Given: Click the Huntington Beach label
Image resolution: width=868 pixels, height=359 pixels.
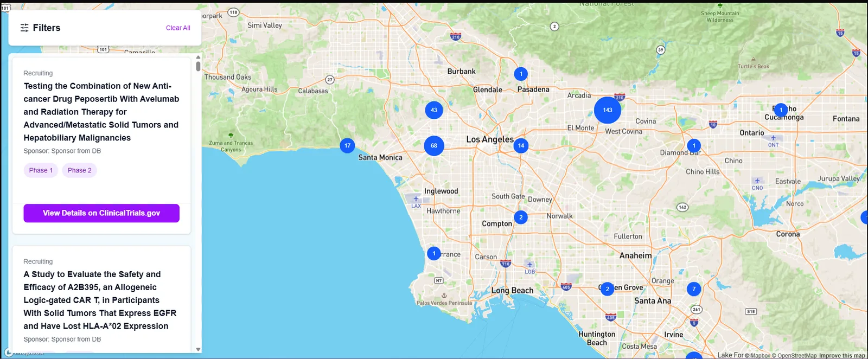Looking at the screenshot, I should pyautogui.click(x=597, y=338).
